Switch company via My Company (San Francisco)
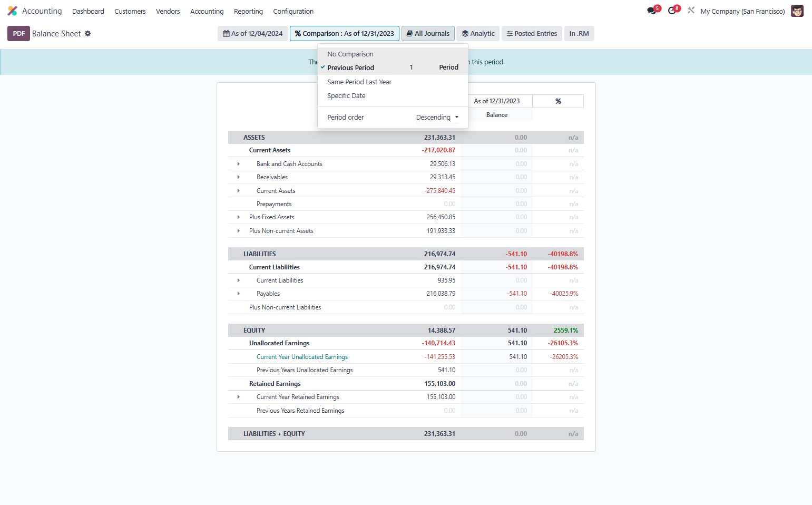The image size is (812, 505). click(742, 11)
